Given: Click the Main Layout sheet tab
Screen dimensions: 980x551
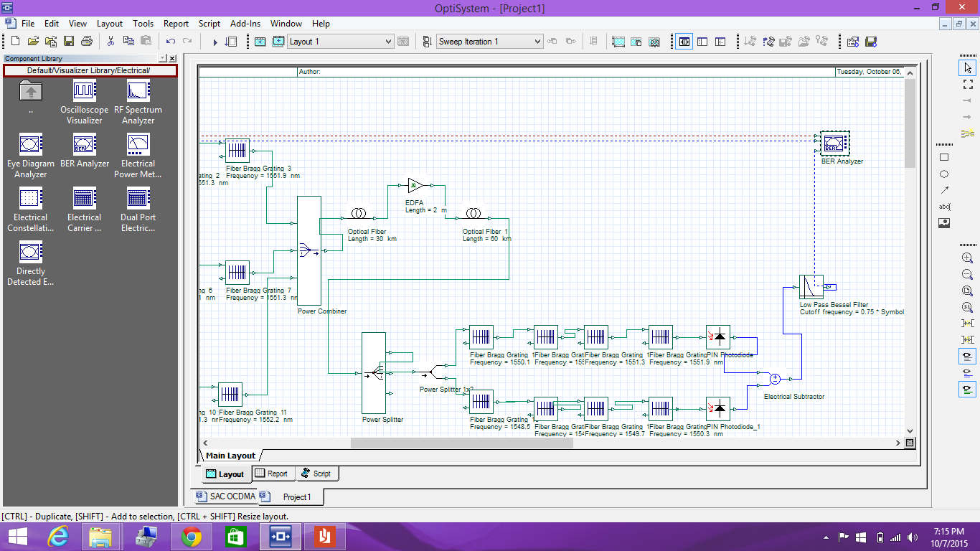Looking at the screenshot, I should pos(230,456).
